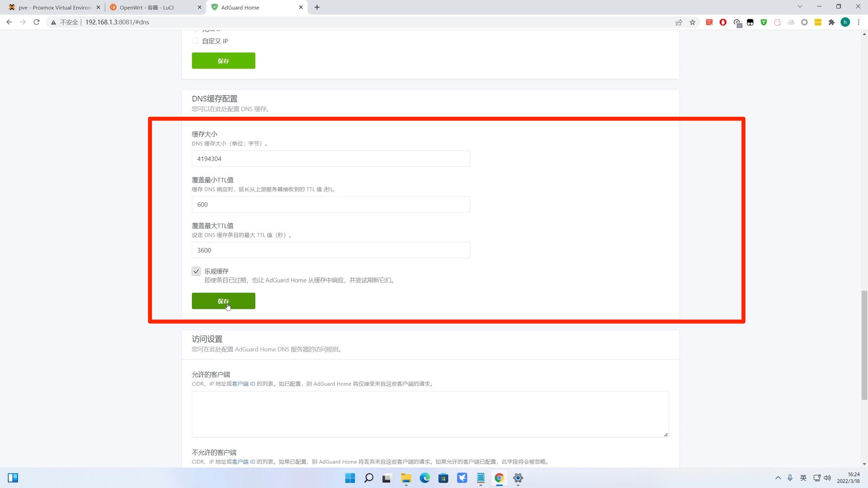Image resolution: width=868 pixels, height=488 pixels.
Task: Launch Microsoft Edge from the taskbar
Action: click(424, 478)
